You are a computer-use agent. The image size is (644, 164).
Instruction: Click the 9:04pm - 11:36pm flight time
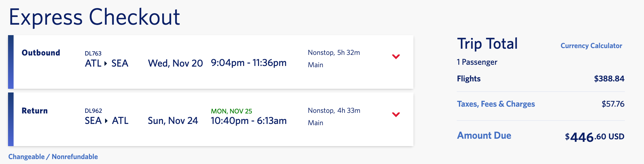[x=248, y=63]
